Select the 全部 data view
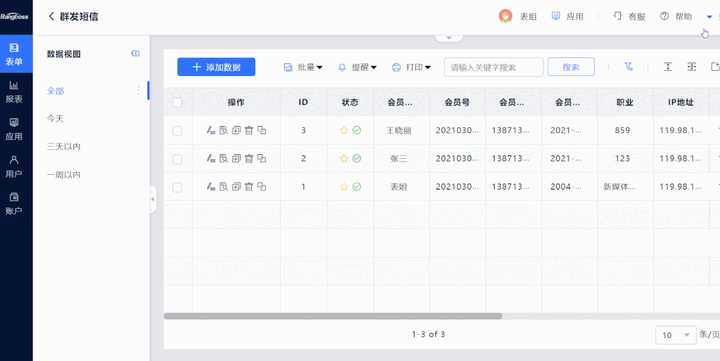Image resolution: width=720 pixels, height=361 pixels. click(56, 91)
